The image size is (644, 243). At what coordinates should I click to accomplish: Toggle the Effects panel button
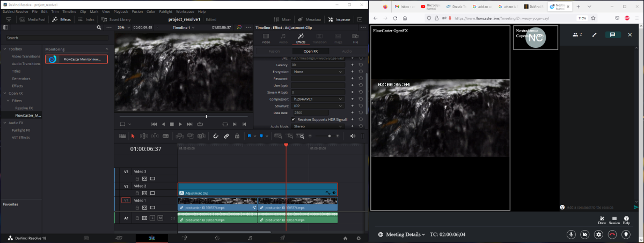[x=61, y=19]
